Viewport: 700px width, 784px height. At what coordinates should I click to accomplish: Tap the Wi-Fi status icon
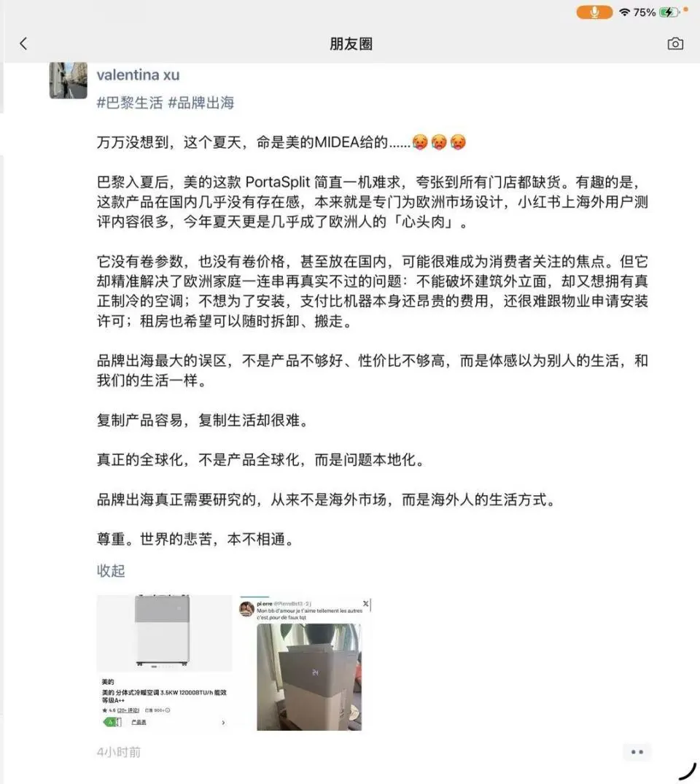[624, 12]
